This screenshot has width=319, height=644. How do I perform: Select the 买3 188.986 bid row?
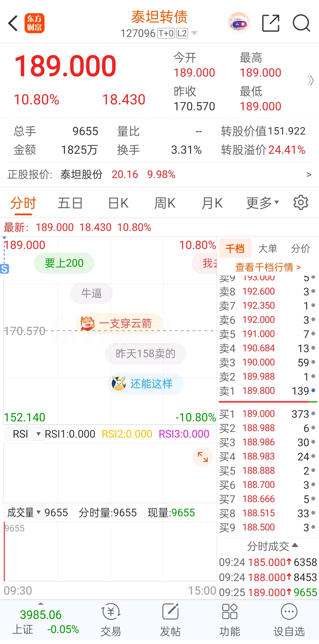(x=268, y=442)
